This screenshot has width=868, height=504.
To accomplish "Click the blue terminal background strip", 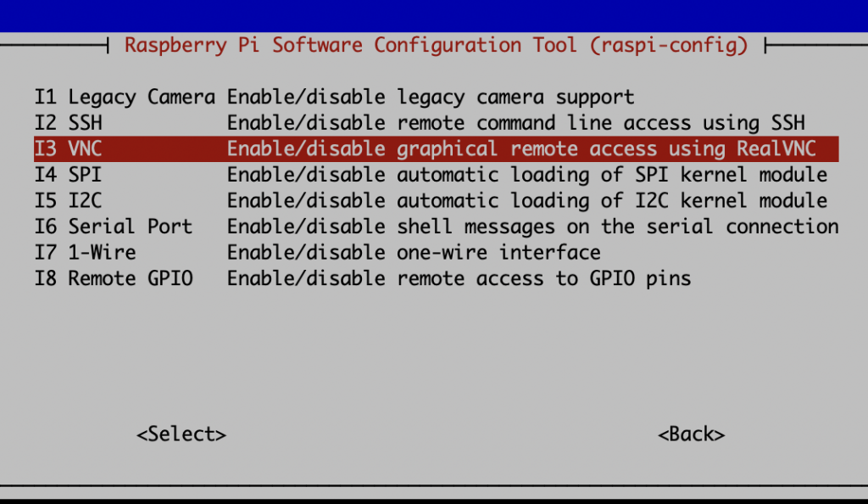I will point(434,15).
